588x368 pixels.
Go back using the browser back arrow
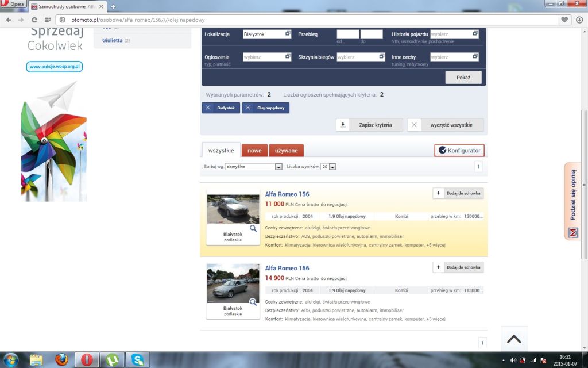[9, 20]
